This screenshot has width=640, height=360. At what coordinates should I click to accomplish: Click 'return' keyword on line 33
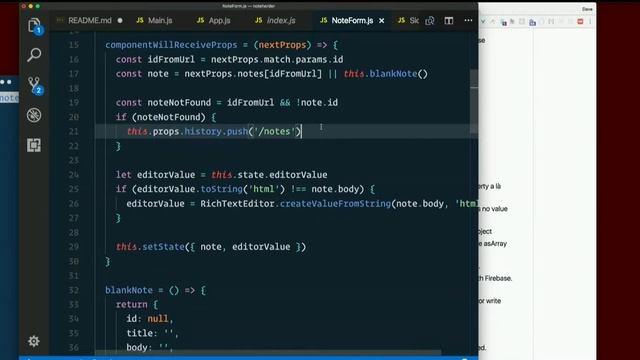131,304
